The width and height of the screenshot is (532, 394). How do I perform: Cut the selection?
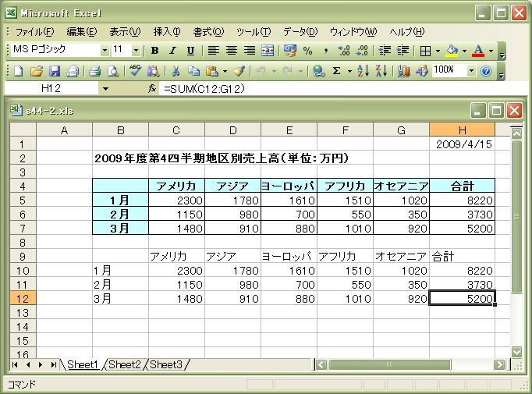176,71
